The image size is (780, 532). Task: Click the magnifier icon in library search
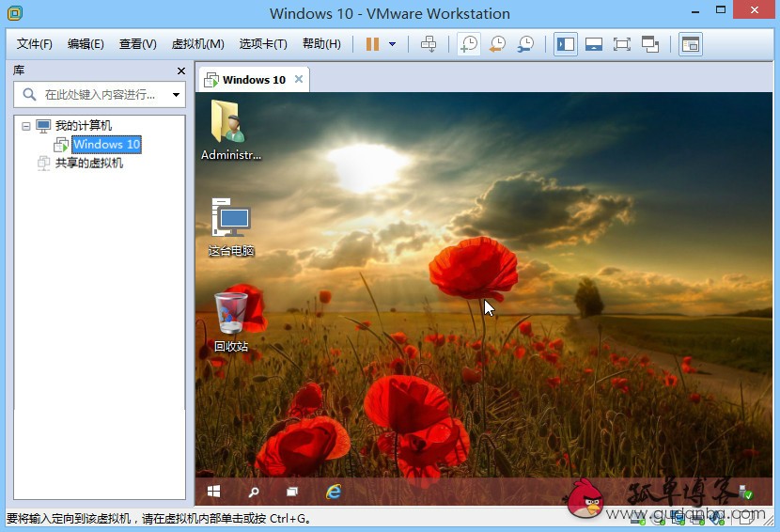pyautogui.click(x=29, y=95)
